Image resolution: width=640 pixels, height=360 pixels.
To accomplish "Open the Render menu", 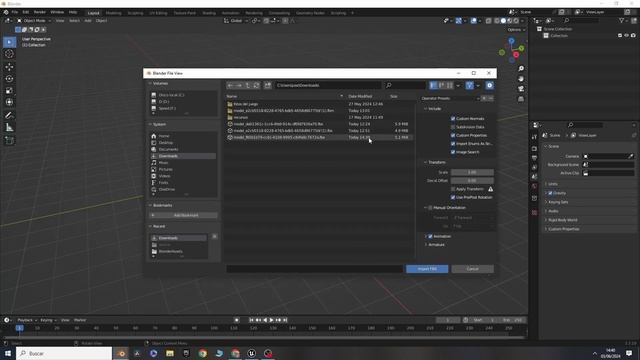I will click(40, 12).
